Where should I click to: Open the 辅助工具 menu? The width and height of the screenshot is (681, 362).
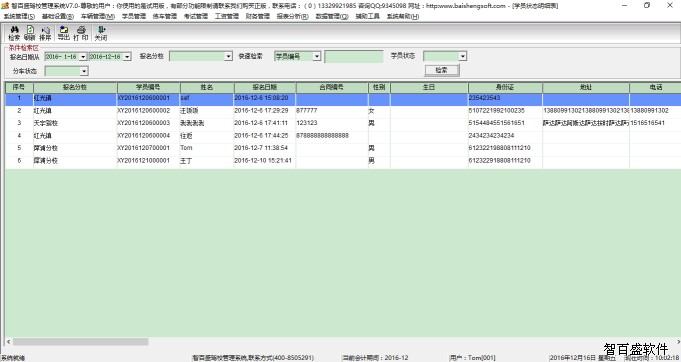coord(367,16)
